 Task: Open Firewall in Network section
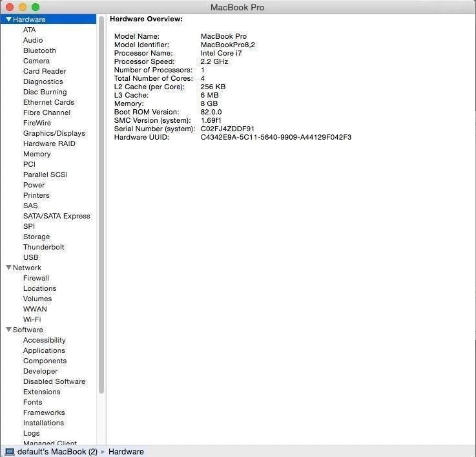(x=36, y=278)
